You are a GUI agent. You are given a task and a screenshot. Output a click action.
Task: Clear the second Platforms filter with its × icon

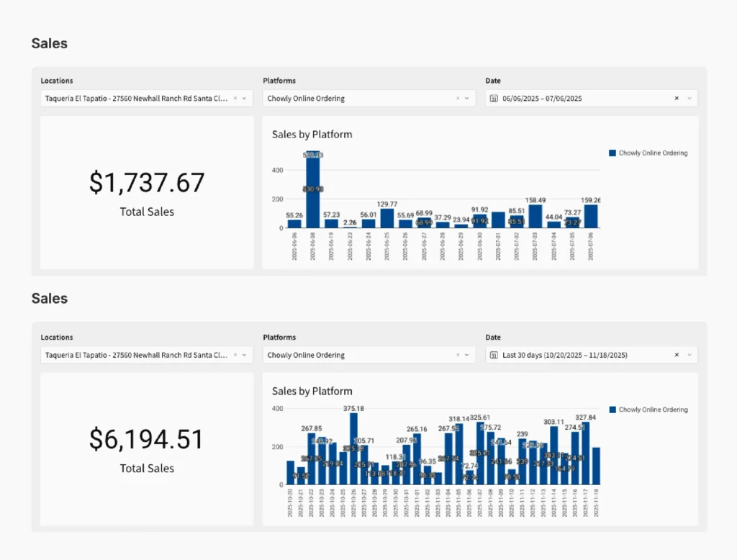click(x=458, y=355)
